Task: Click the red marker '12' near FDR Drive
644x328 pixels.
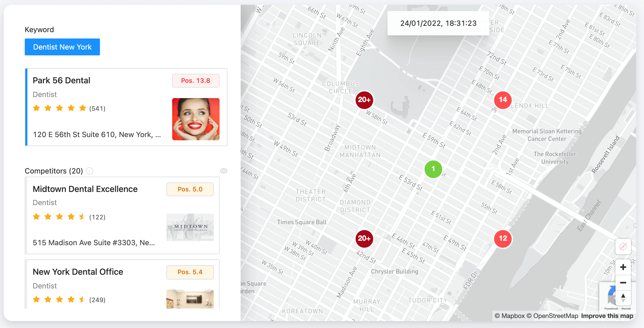Action: (503, 238)
